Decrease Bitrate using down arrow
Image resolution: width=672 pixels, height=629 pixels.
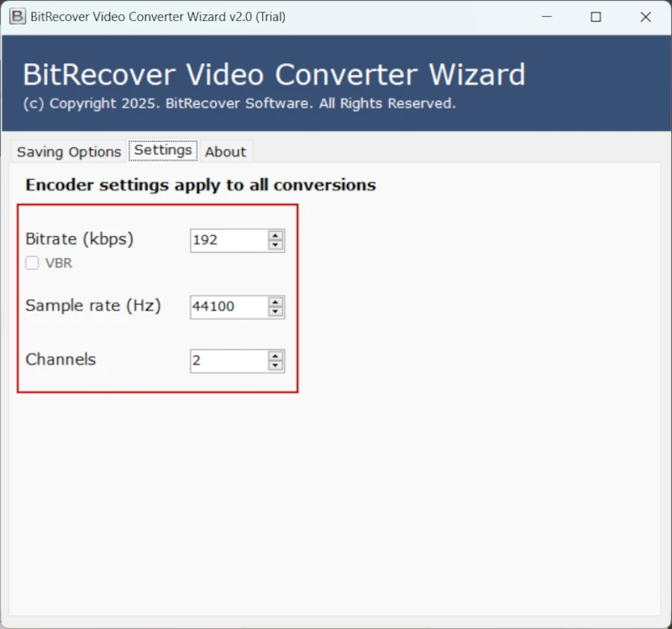click(x=276, y=245)
